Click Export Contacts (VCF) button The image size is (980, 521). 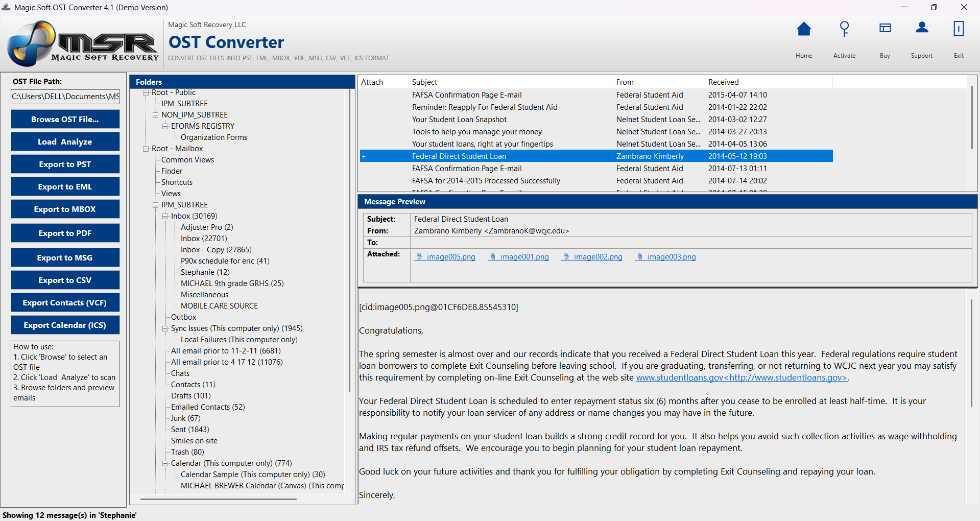click(65, 302)
